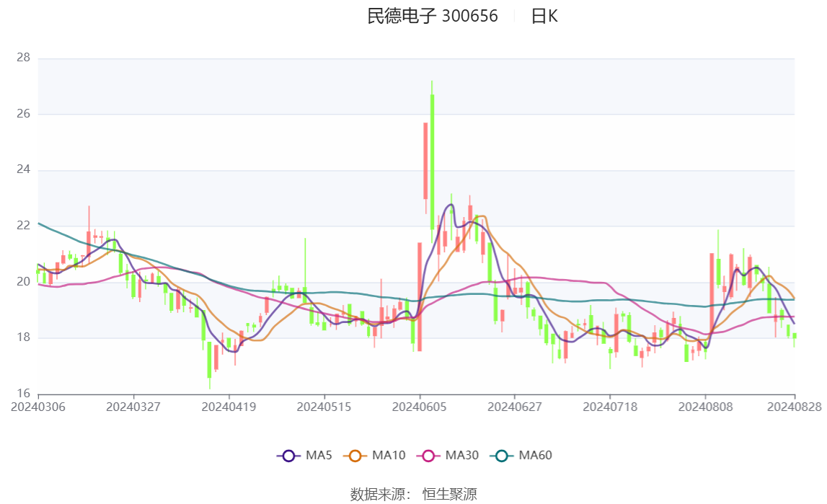Select the 20240515 x-axis date label
This screenshot has width=827, height=504.
click(324, 407)
